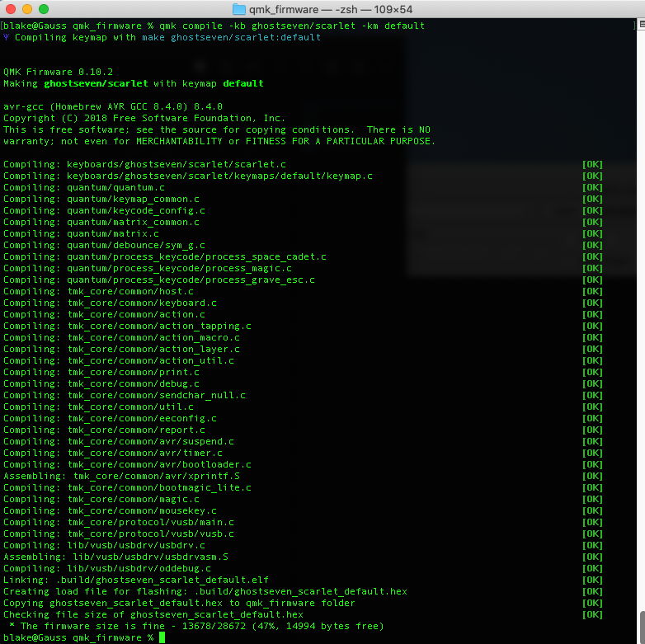The image size is (645, 644).
Task: Click 'Checking file size of ghostseven_scarlet_default.hex'
Action: (153, 613)
